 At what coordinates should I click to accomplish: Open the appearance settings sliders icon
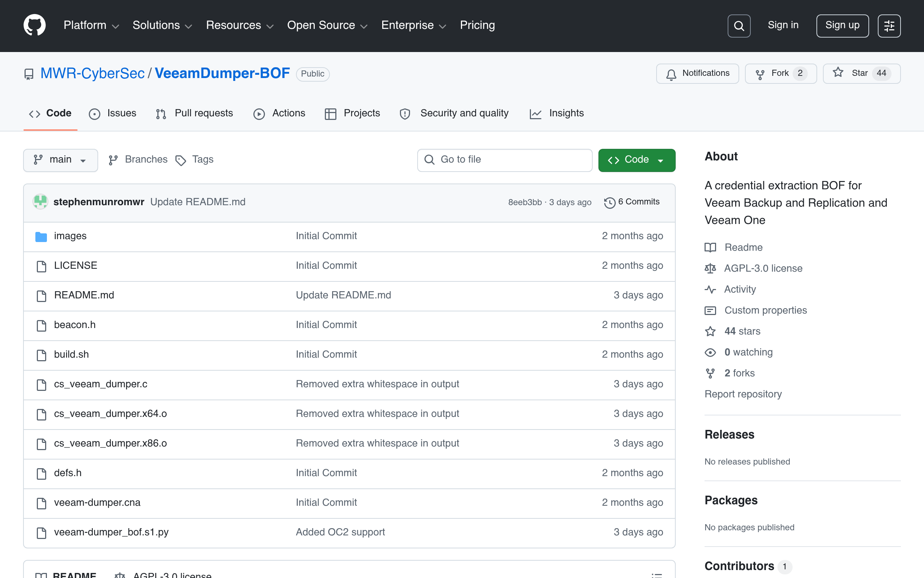click(889, 26)
